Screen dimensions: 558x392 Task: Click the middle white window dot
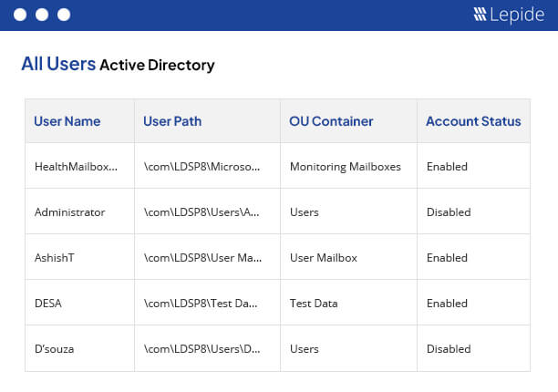pyautogui.click(x=42, y=15)
